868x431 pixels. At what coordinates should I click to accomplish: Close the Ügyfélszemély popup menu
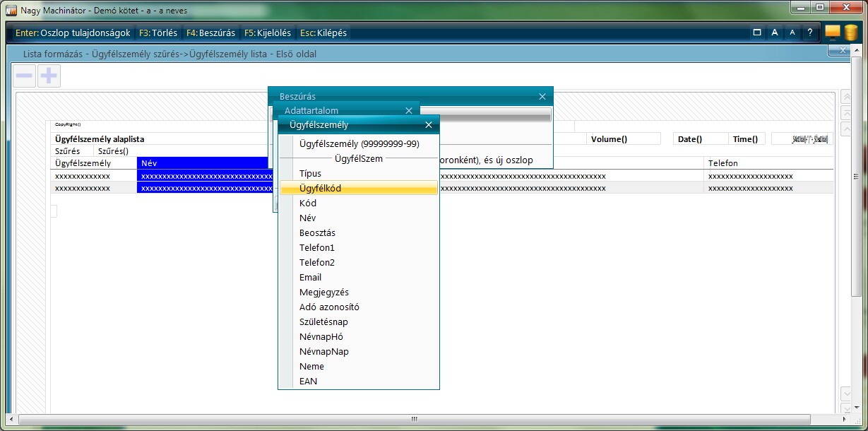coord(428,125)
